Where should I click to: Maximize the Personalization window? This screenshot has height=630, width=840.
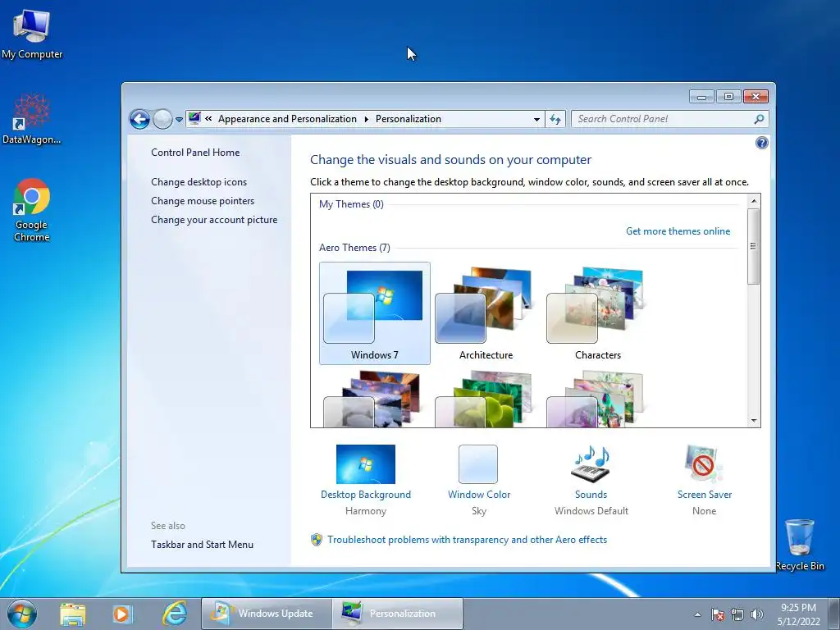click(728, 97)
